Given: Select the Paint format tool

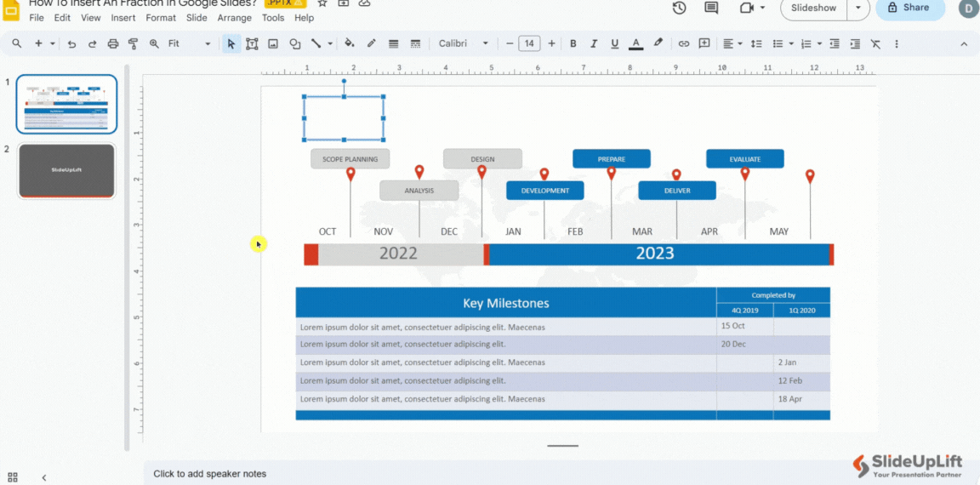Looking at the screenshot, I should (133, 43).
